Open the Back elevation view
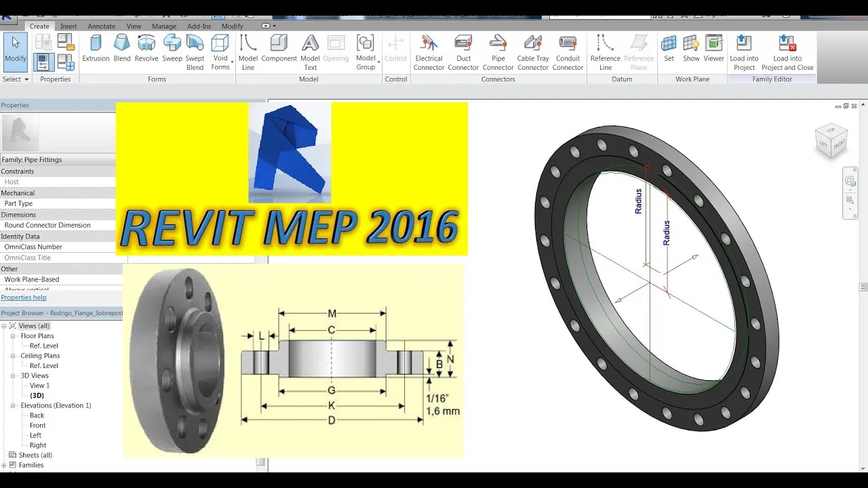This screenshot has height=488, width=868. (37, 415)
